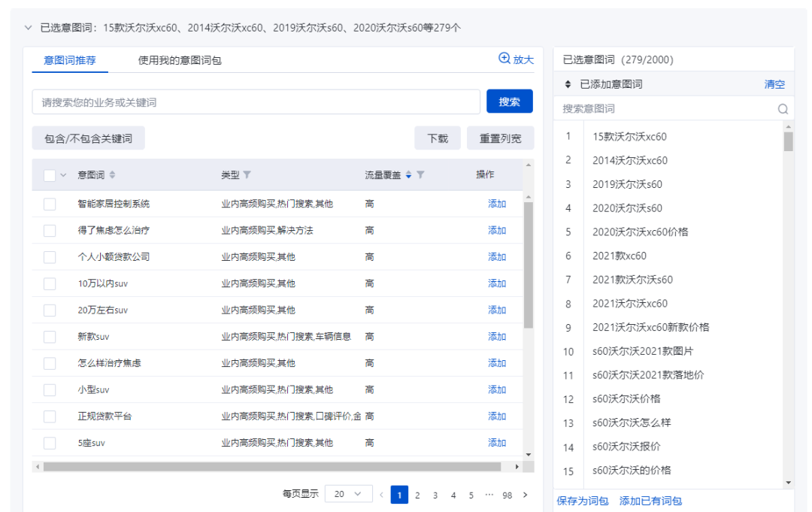
Task: Click sort arrows next to 意图词 column
Action: pyautogui.click(x=112, y=174)
